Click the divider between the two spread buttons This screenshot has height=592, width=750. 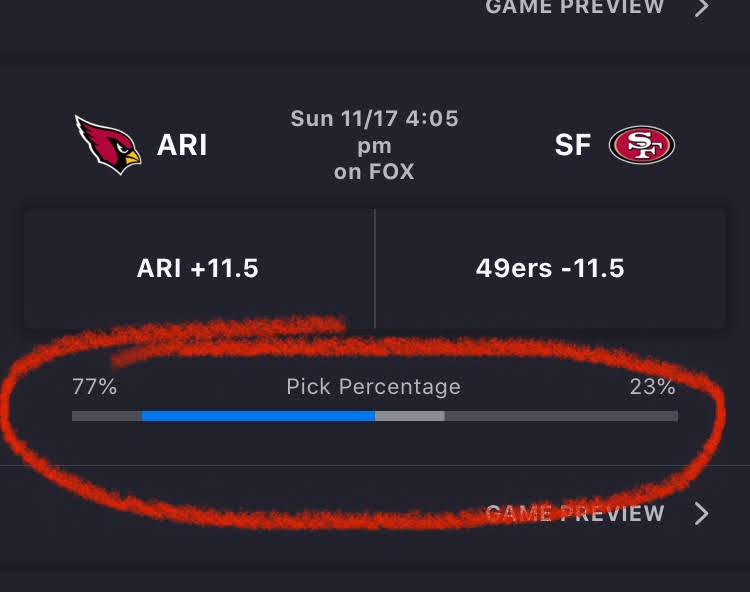point(375,268)
